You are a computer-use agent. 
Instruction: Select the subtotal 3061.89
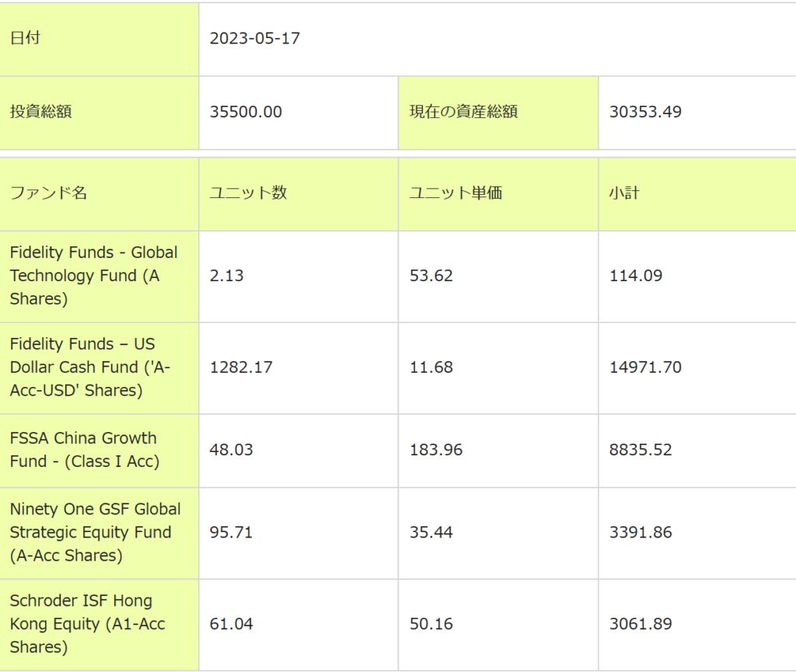[641, 625]
